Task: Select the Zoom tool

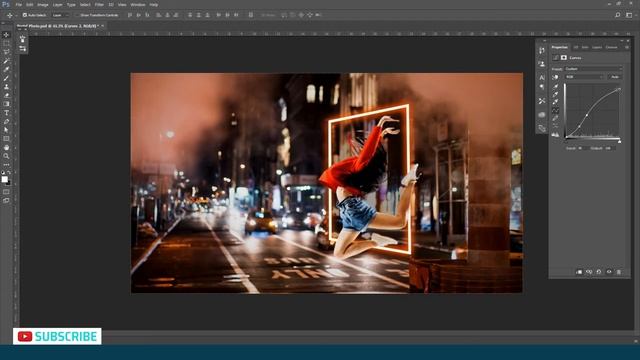Action: (6, 156)
